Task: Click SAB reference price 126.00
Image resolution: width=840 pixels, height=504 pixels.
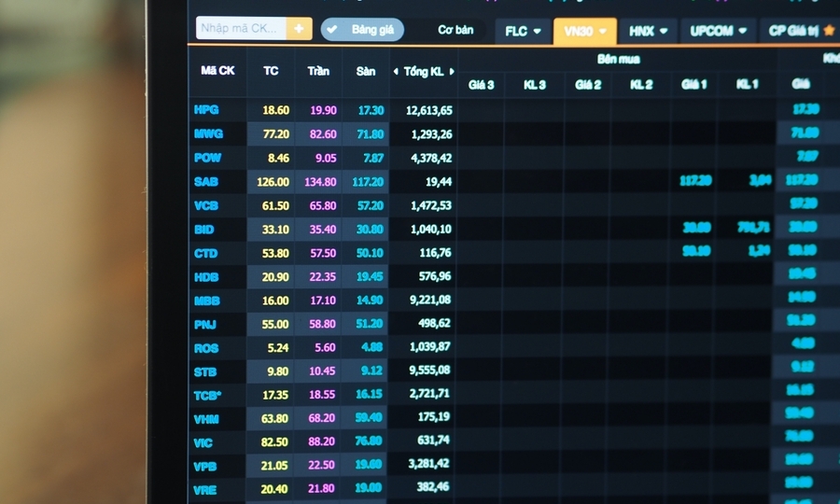Action: pos(273,182)
